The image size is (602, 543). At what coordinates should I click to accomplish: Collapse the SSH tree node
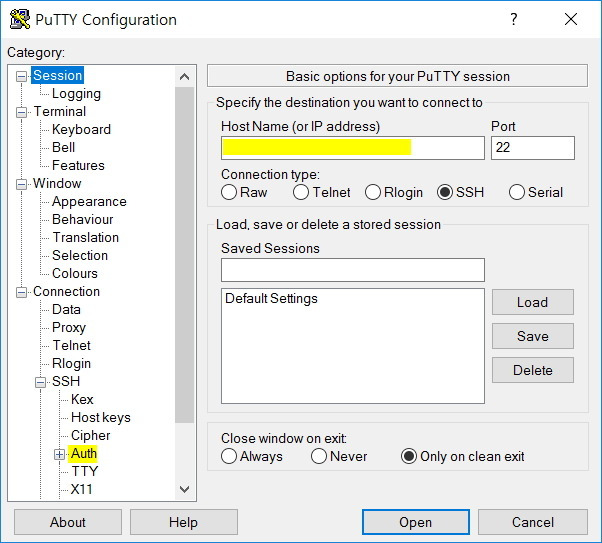[40, 382]
